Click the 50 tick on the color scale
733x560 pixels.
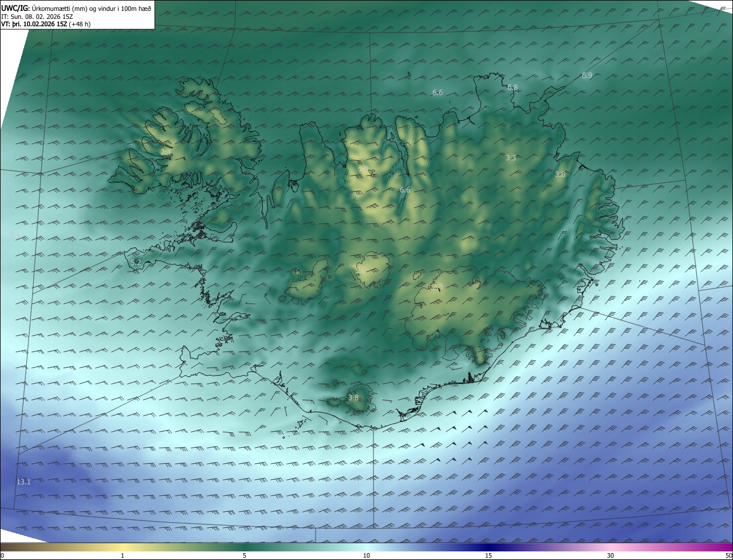coord(728,555)
